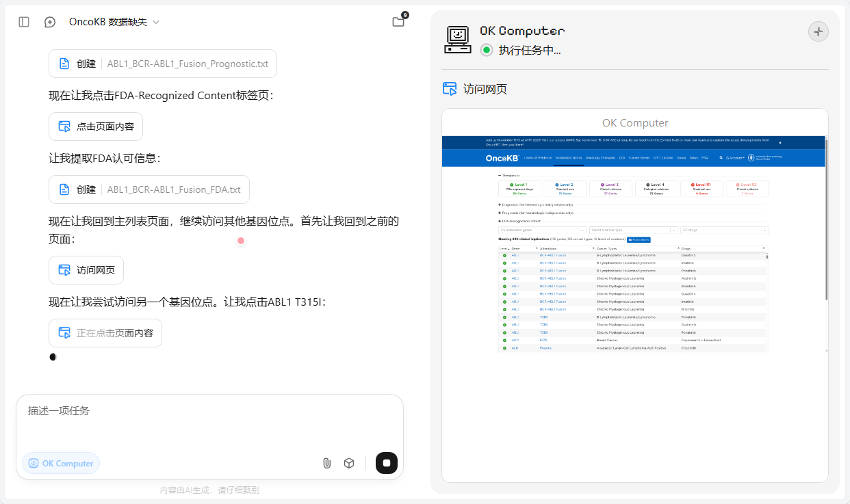Open the 访问网页 step card in chat
Screen dimensions: 850x504
pyautogui.click(x=86, y=270)
